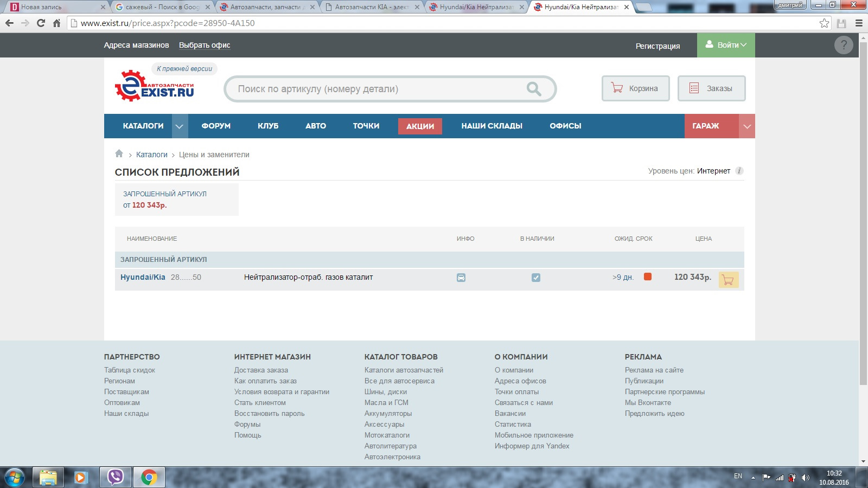Click the Каталоги breadcrumb link
This screenshot has width=868, height=488.
pos(152,155)
